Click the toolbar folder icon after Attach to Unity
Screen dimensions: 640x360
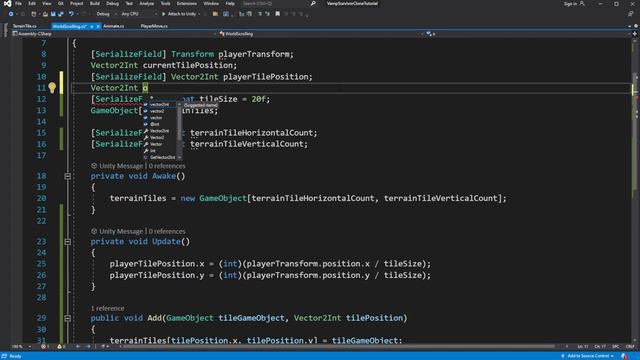215,14
